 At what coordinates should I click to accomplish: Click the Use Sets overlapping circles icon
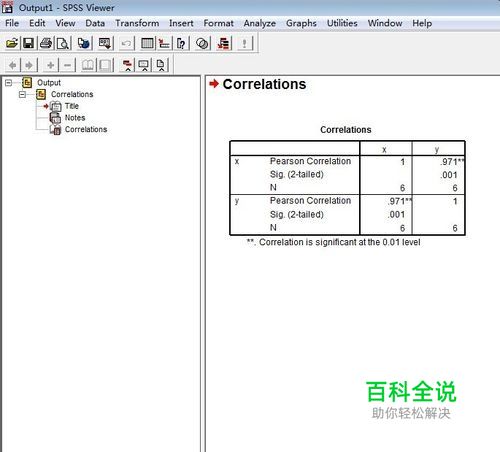[x=202, y=43]
